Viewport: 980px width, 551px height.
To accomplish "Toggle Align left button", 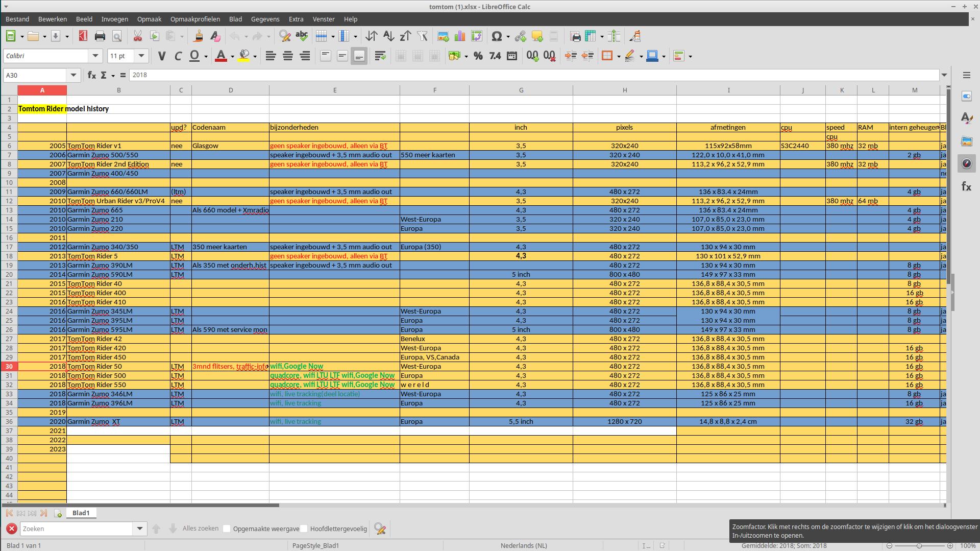I will 271,56.
